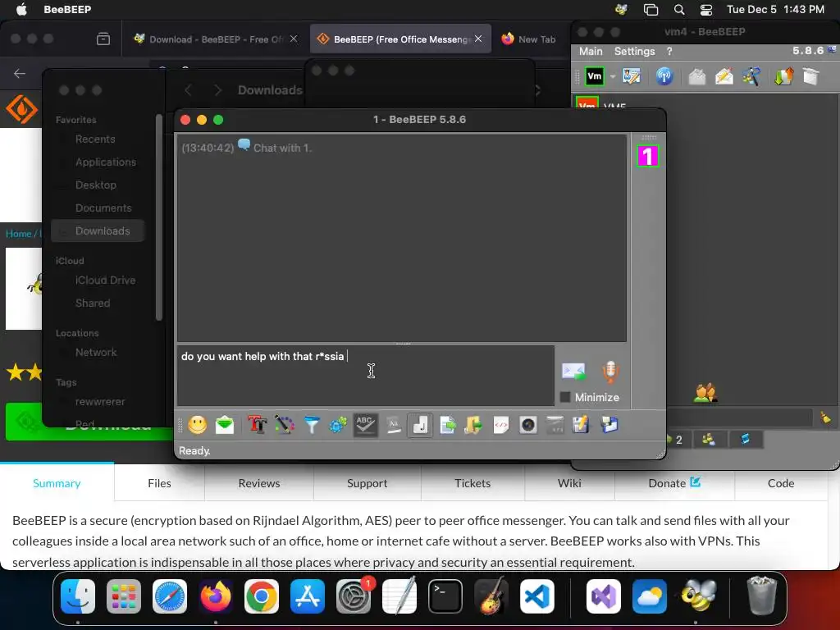Viewport: 840px width, 630px height.
Task: Open the Code tab on SourceForge page
Action: tap(781, 483)
